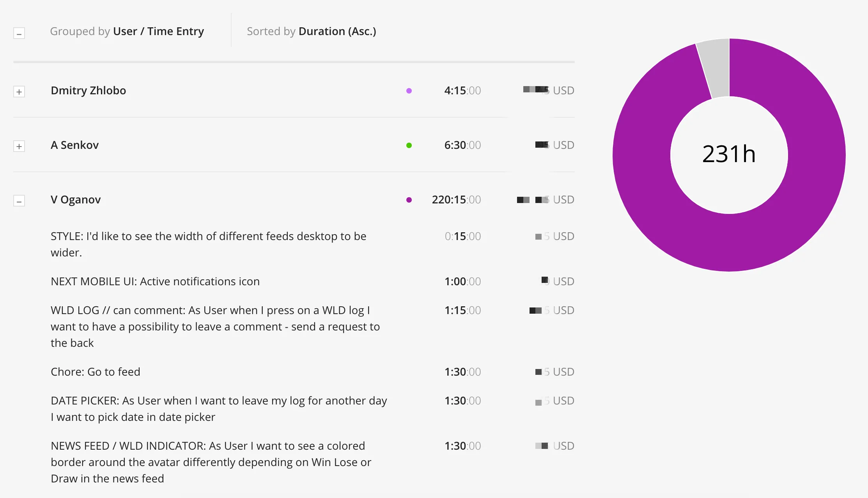Click the purple status dot next to Dmitry Zhlobo
868x498 pixels.
click(409, 90)
